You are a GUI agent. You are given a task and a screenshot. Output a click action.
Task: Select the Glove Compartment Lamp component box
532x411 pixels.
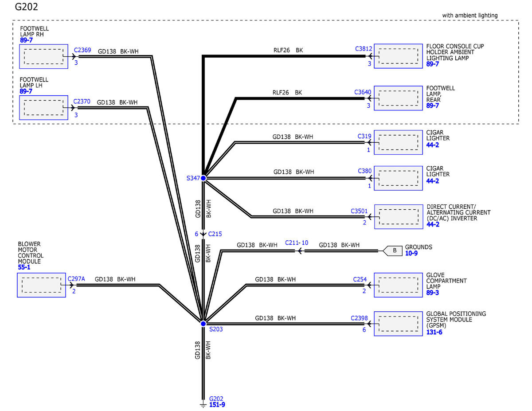(398, 285)
